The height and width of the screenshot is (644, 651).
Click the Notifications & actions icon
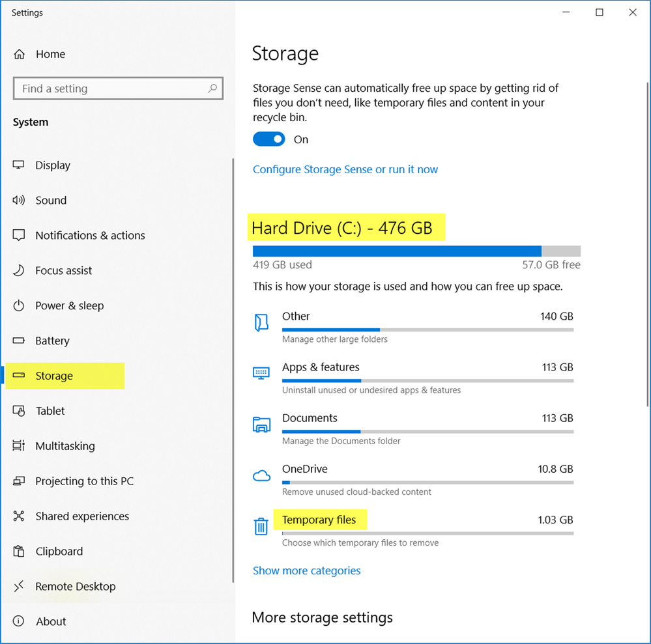pos(19,235)
